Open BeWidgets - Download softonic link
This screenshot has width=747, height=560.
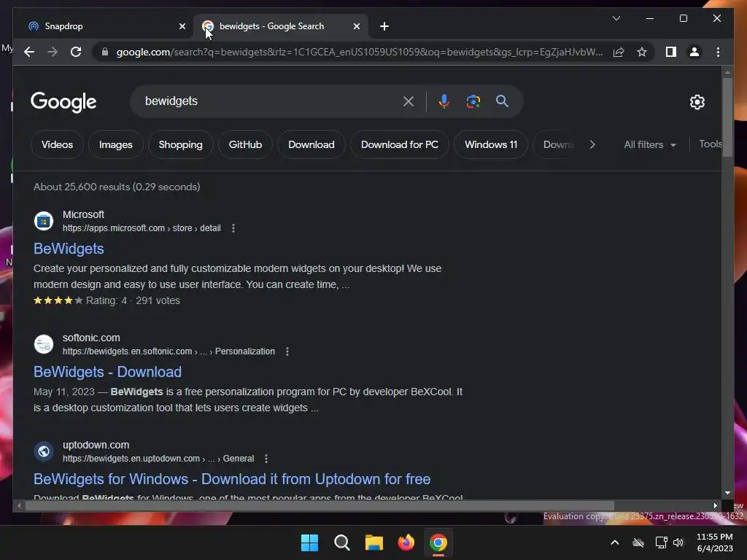[x=107, y=372]
